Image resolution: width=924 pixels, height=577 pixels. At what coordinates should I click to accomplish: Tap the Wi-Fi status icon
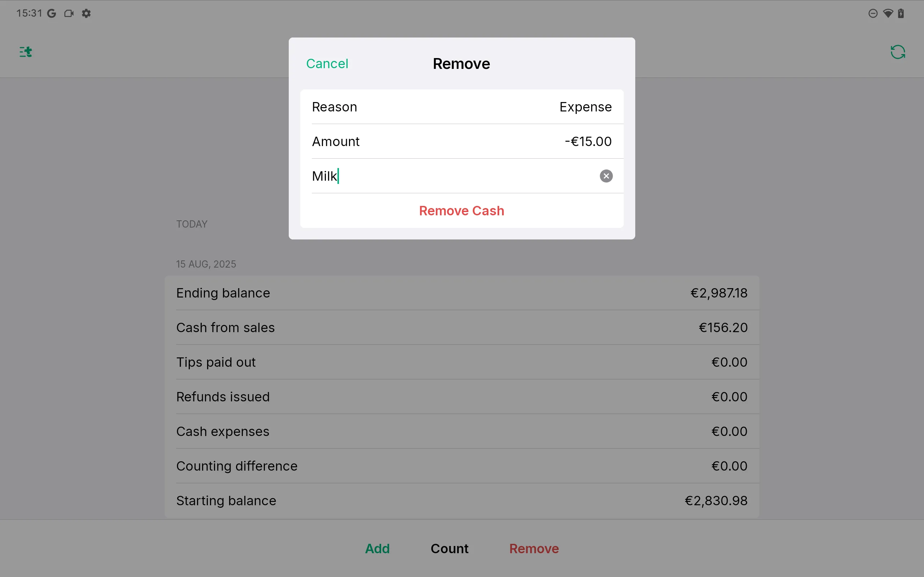(x=888, y=13)
